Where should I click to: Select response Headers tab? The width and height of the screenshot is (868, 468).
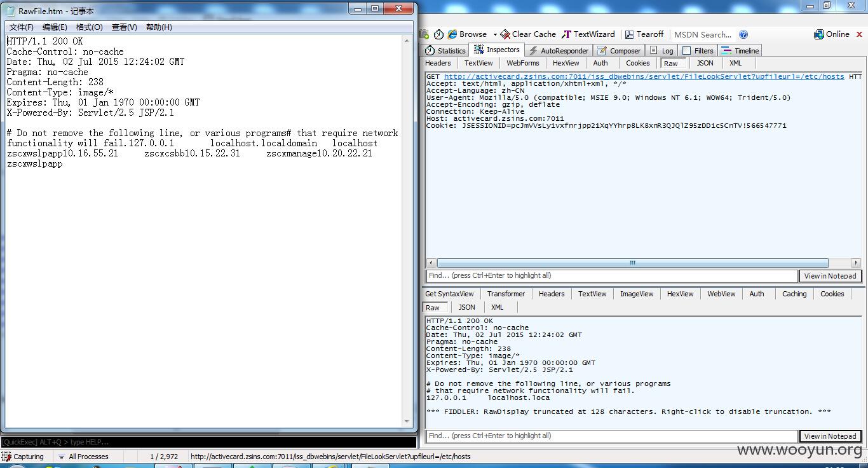(x=552, y=294)
